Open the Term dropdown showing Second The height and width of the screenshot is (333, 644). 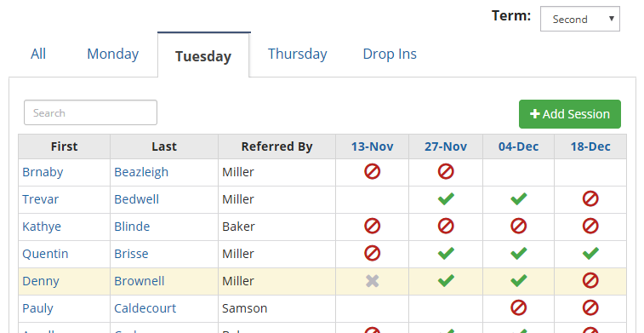[579, 19]
